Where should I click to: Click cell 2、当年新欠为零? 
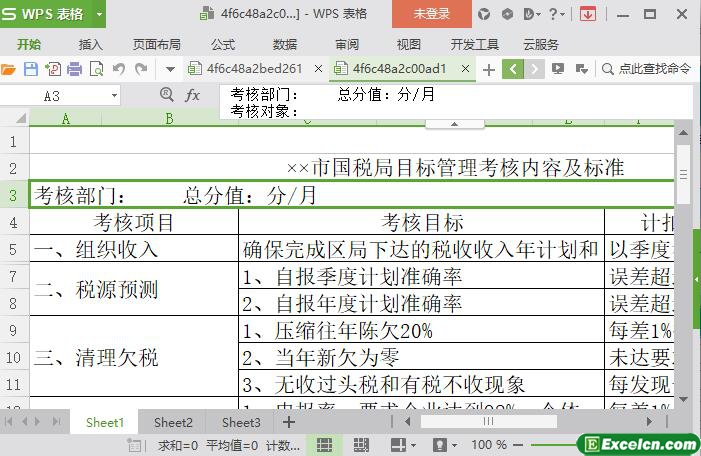(x=422, y=357)
